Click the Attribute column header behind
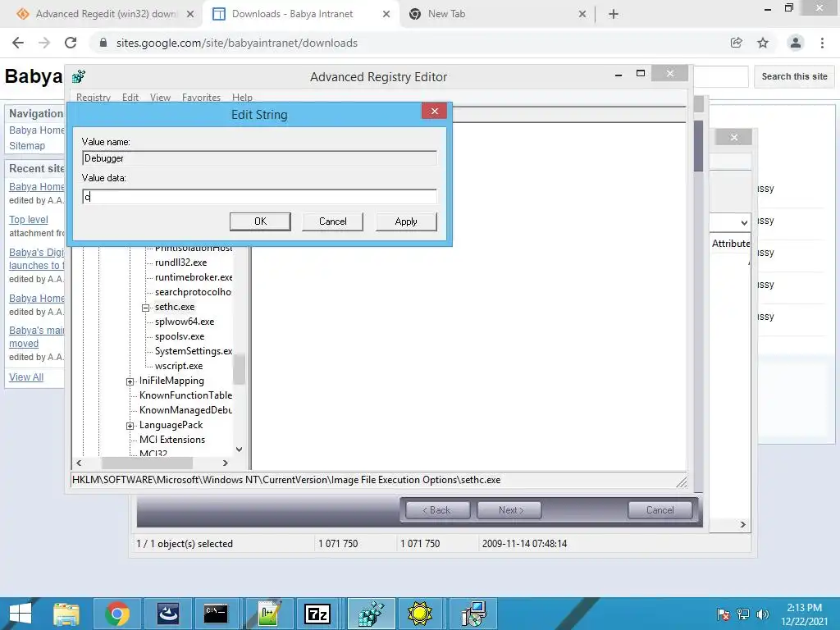 pyautogui.click(x=731, y=244)
